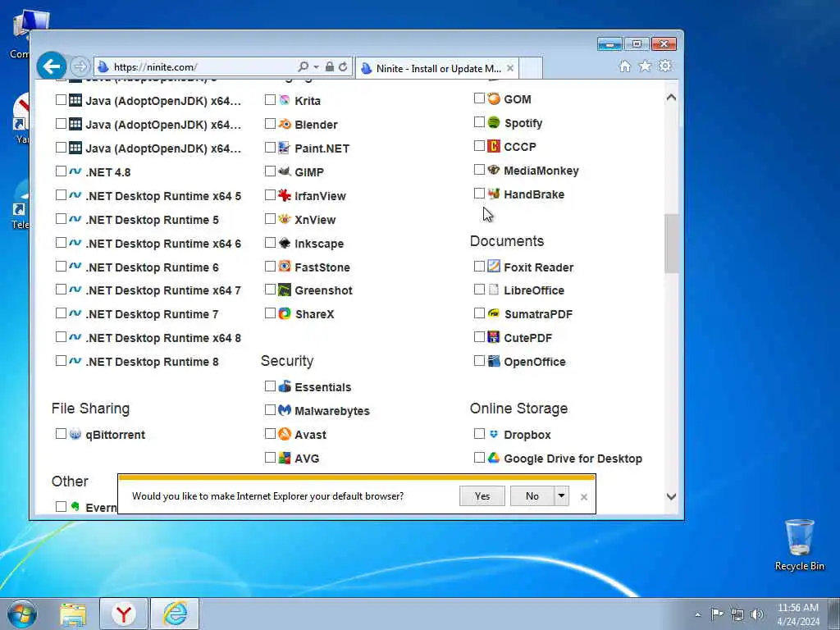The width and height of the screenshot is (840, 630).
Task: Open Favorites star icon
Action: 645,66
